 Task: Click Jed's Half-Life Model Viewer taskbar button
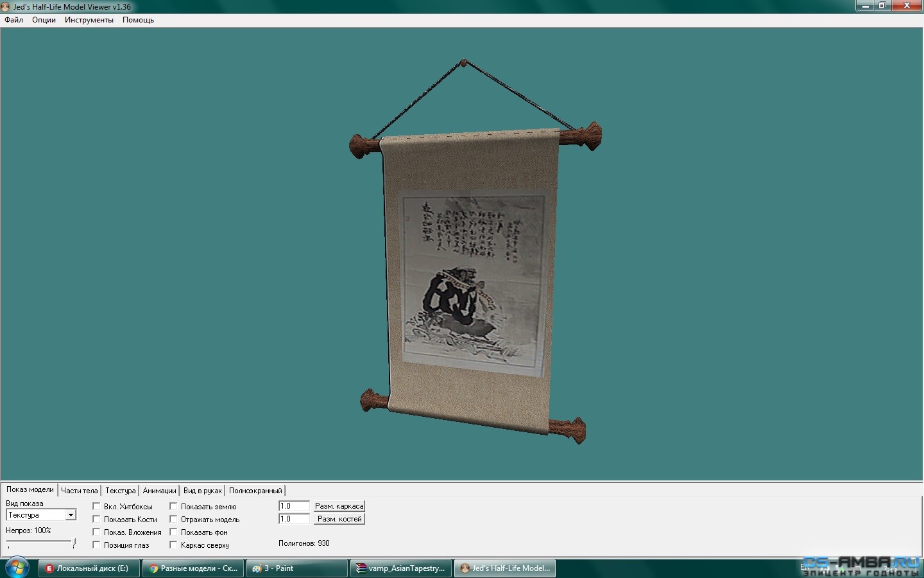[x=505, y=568]
